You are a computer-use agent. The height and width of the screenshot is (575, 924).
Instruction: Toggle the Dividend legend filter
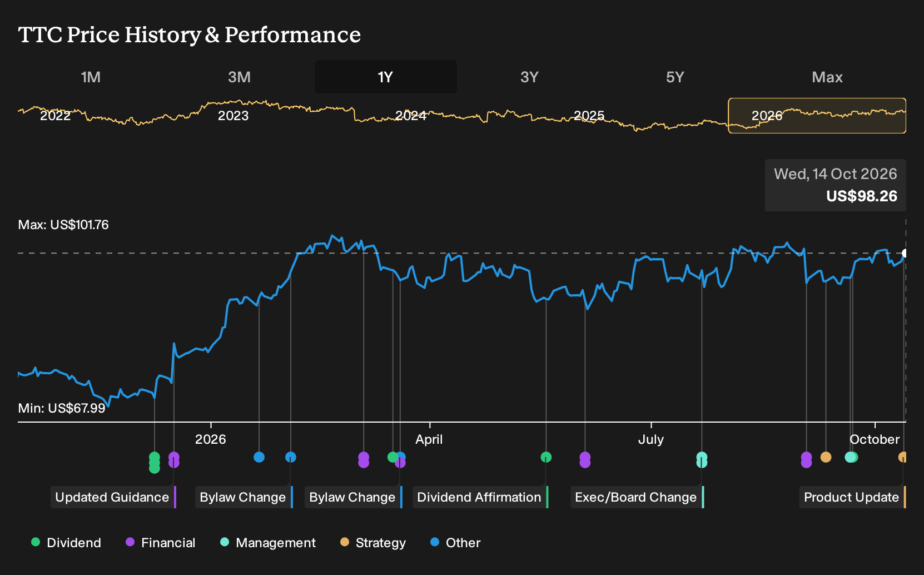66,542
